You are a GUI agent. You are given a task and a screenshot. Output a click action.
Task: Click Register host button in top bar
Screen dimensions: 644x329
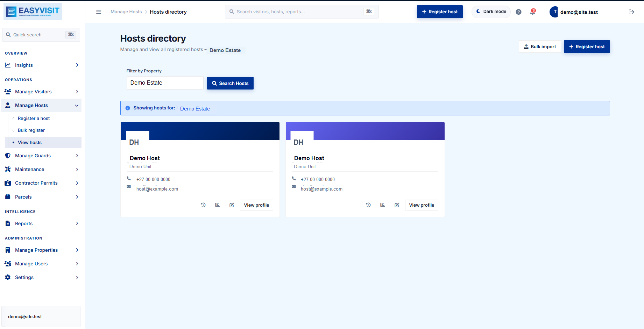click(440, 12)
